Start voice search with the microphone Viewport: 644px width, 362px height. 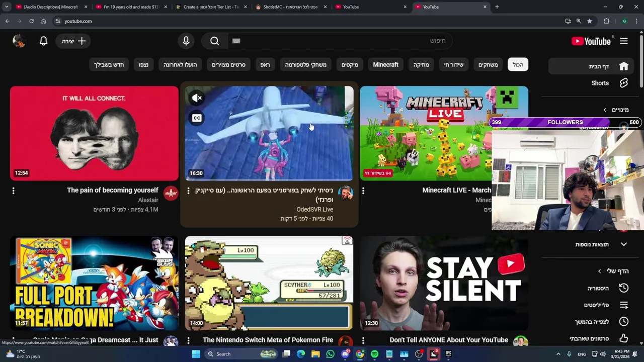[x=186, y=41]
